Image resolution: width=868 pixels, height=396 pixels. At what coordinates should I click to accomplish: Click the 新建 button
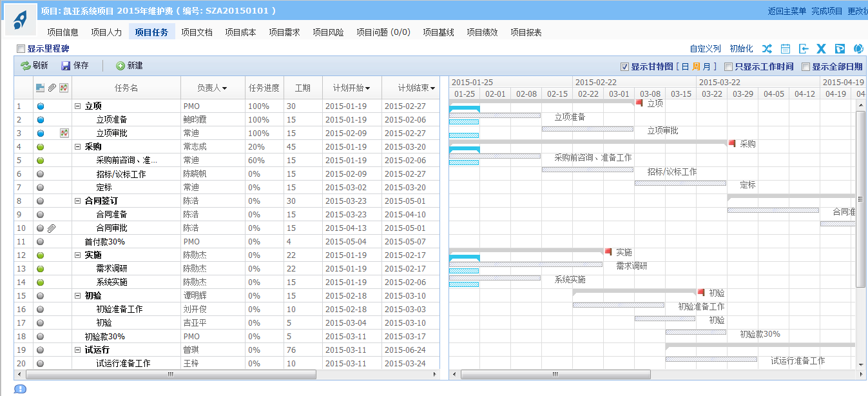130,66
